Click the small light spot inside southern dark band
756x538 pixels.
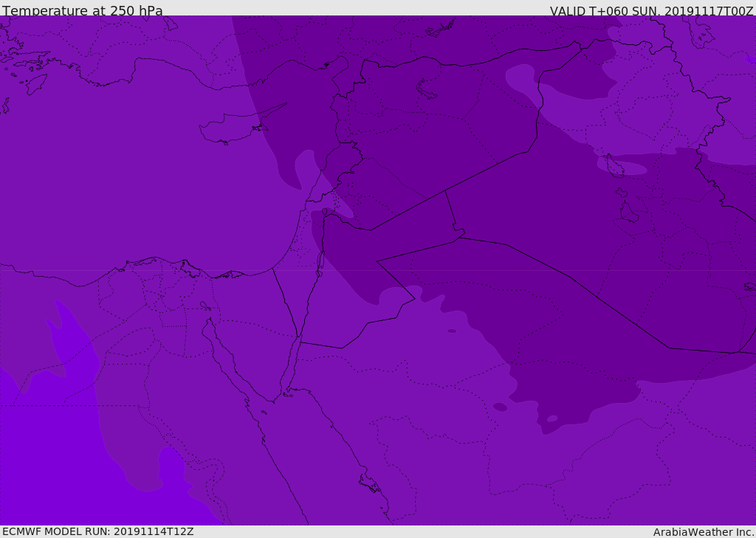[x=552, y=418]
